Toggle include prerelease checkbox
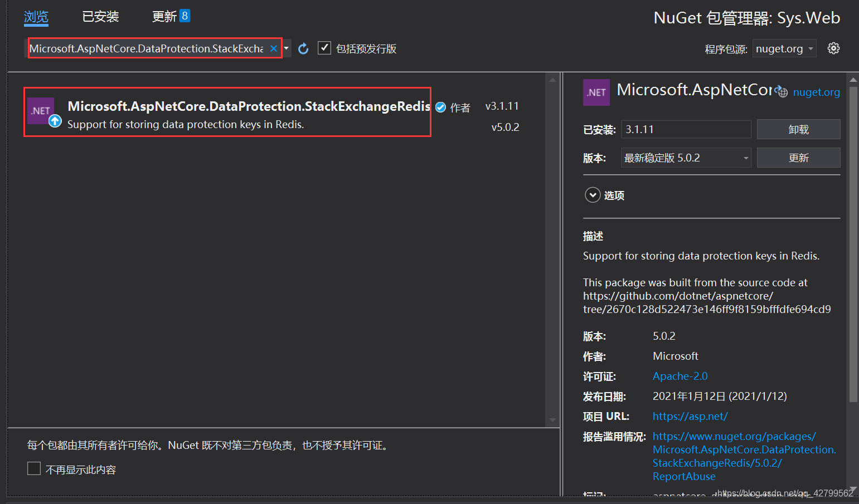The height and width of the screenshot is (504, 859). pos(324,48)
